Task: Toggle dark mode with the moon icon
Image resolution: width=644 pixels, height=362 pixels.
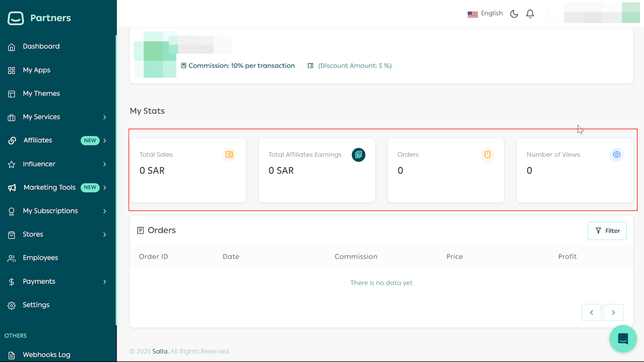Action: 514,14
